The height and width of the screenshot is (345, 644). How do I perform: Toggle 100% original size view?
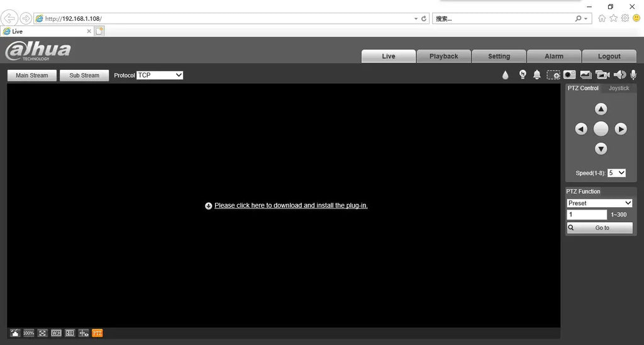pyautogui.click(x=29, y=333)
